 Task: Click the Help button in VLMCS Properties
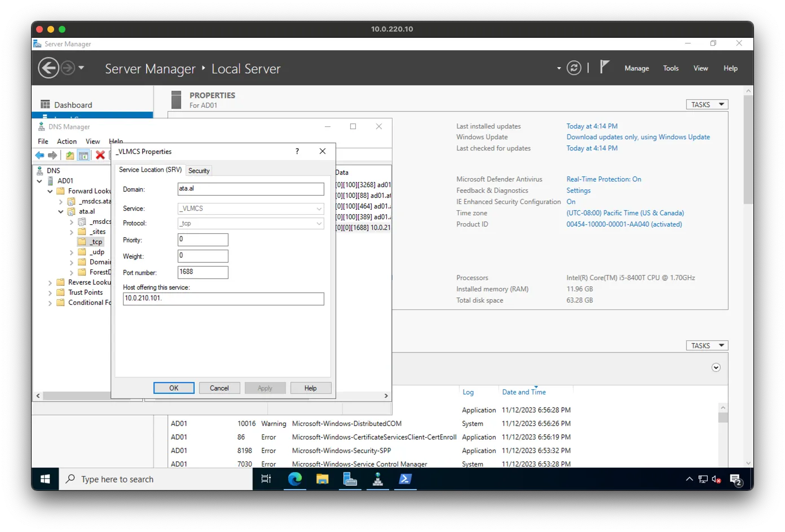311,388
